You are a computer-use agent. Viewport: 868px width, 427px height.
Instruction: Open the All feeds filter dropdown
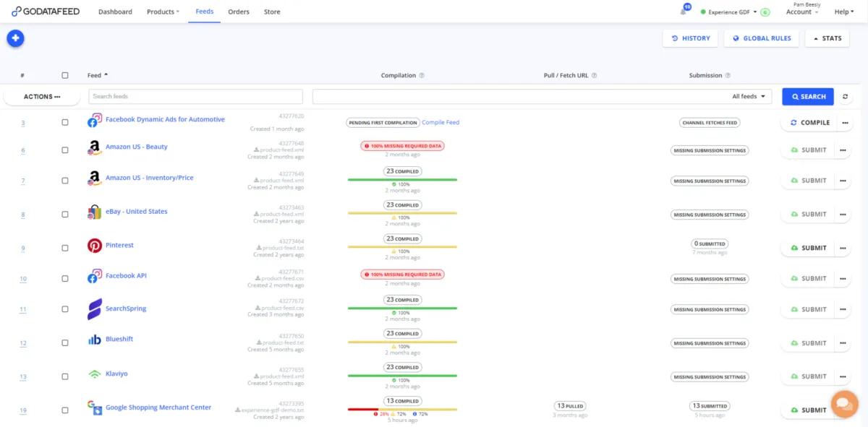click(749, 97)
